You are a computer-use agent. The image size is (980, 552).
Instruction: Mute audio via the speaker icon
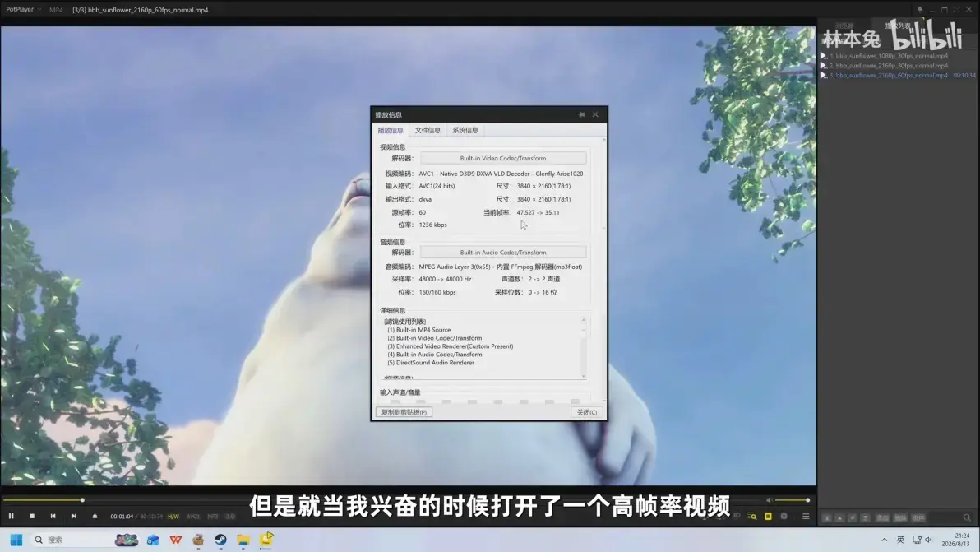point(770,500)
